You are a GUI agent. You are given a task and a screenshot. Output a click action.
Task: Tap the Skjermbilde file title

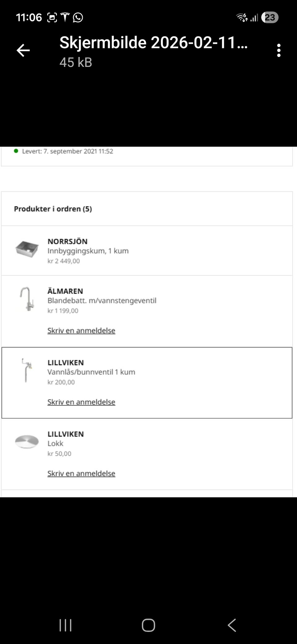point(153,43)
